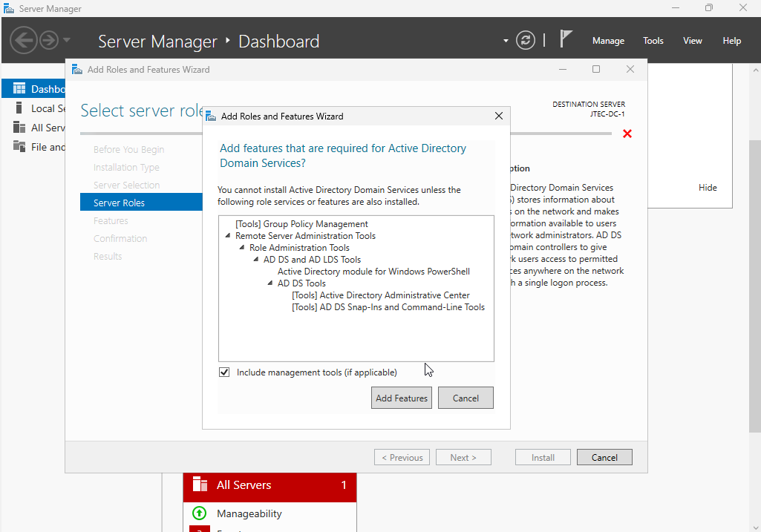The height and width of the screenshot is (532, 761).
Task: Click the Hide link in the dashboard
Action: click(708, 188)
